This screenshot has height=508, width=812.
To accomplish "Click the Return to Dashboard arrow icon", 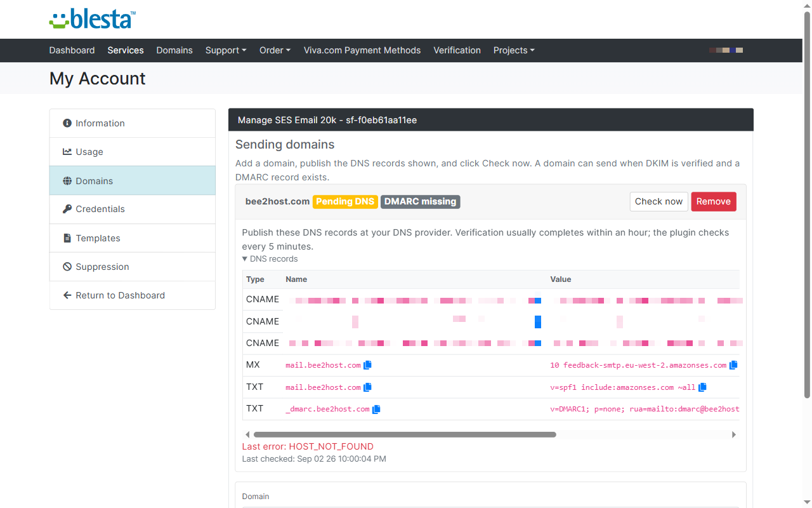I will tap(67, 295).
